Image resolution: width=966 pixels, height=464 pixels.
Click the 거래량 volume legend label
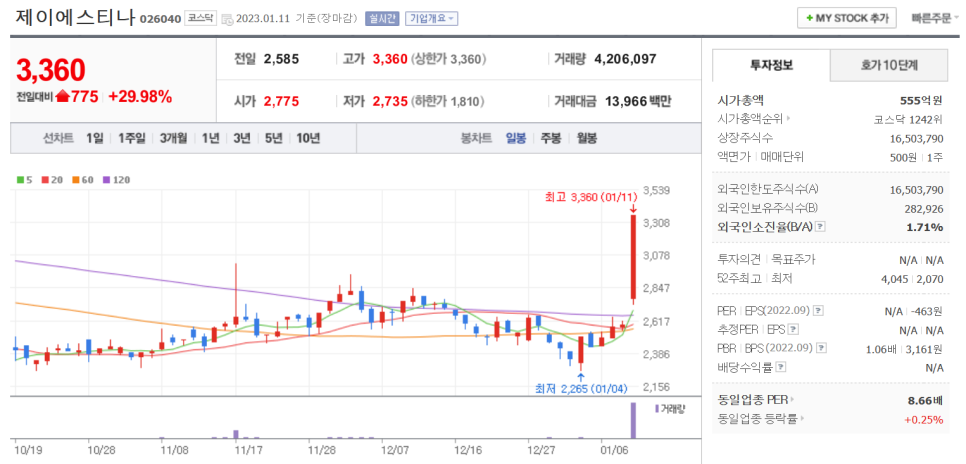[x=669, y=408]
